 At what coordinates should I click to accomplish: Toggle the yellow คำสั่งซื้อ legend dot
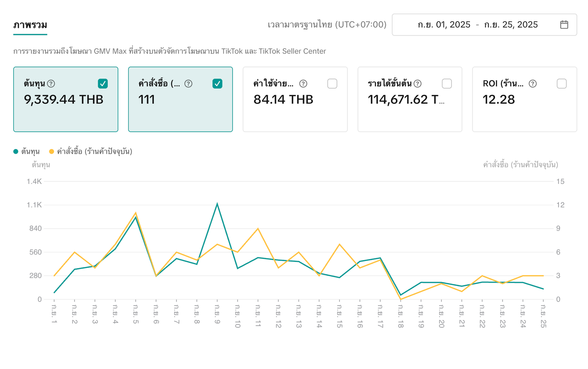[x=51, y=151]
